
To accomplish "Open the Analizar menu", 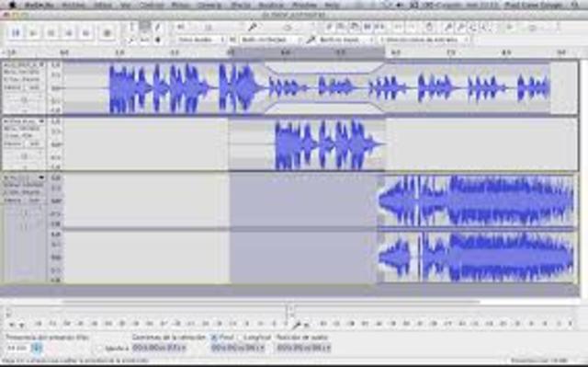I will coord(272,6).
